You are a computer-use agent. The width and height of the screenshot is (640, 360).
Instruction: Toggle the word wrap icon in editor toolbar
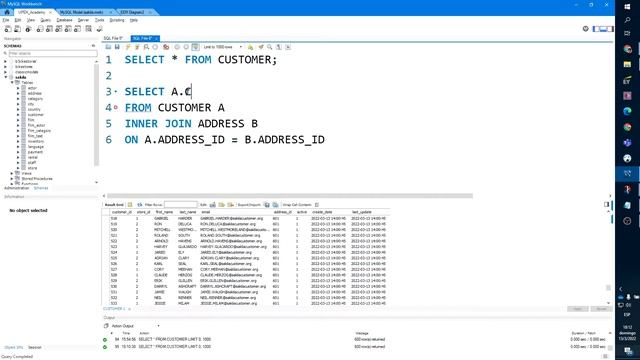pos(288,47)
